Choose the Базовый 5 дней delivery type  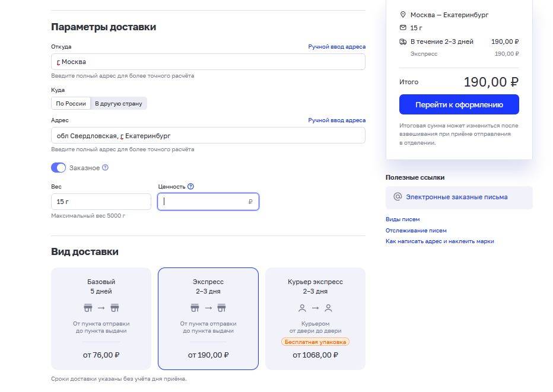[101, 318]
